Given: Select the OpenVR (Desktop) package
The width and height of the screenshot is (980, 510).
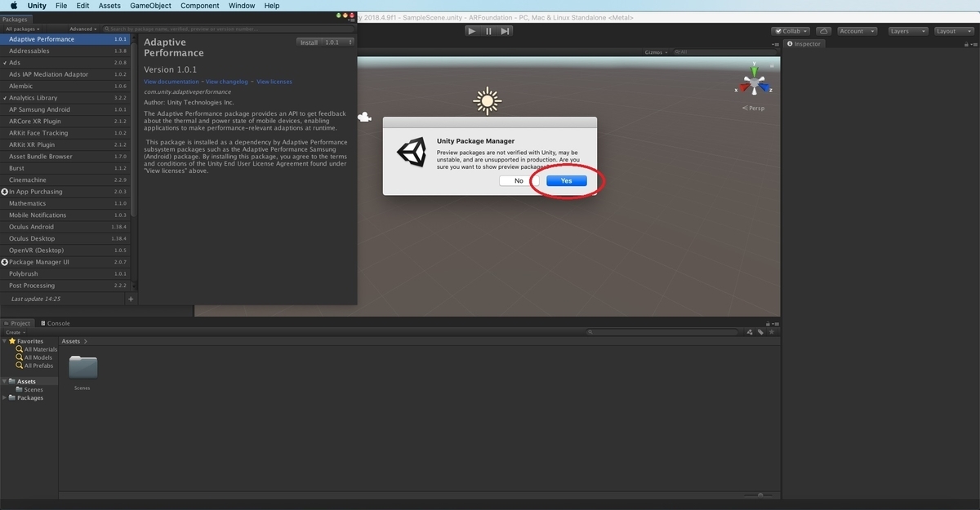Looking at the screenshot, I should (x=65, y=251).
